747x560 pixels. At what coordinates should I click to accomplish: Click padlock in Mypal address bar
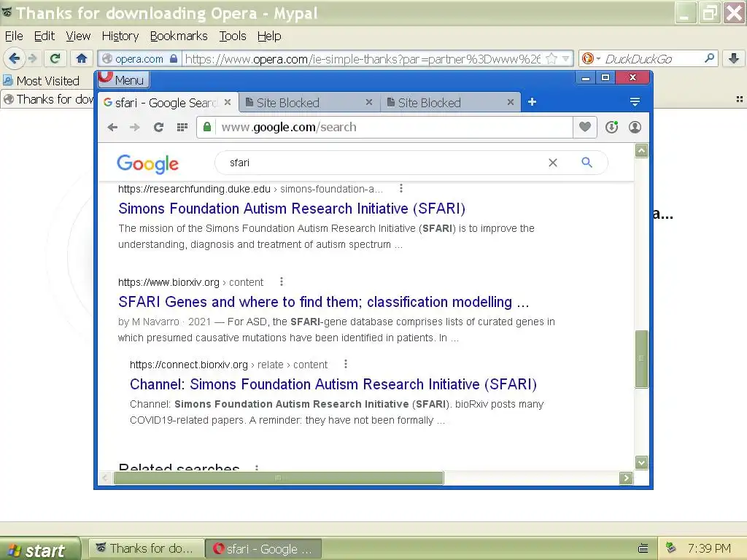point(174,58)
